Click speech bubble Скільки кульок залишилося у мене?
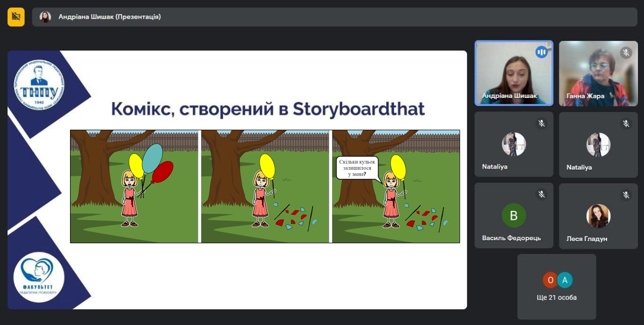The height and width of the screenshot is (325, 644). [357, 168]
